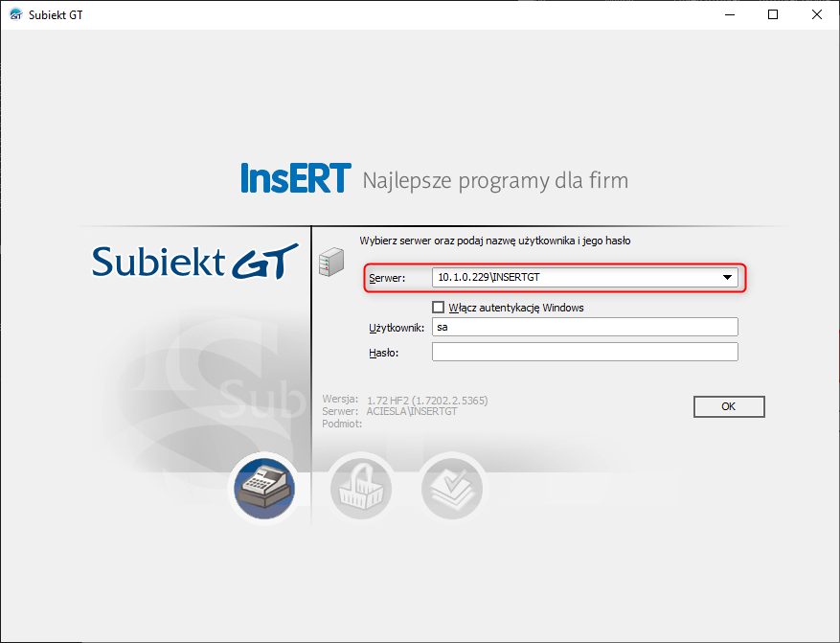Click the Hasło: label
The height and width of the screenshot is (643, 840).
point(383,353)
